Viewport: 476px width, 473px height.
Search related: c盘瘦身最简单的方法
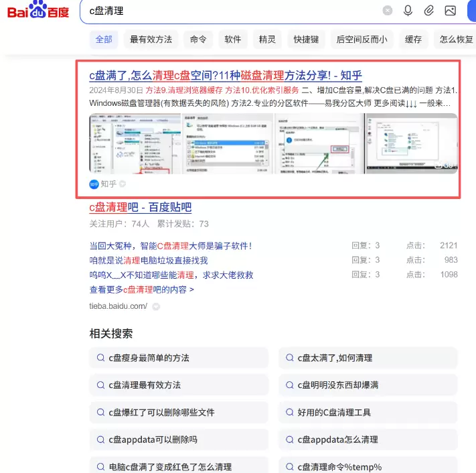pos(179,358)
